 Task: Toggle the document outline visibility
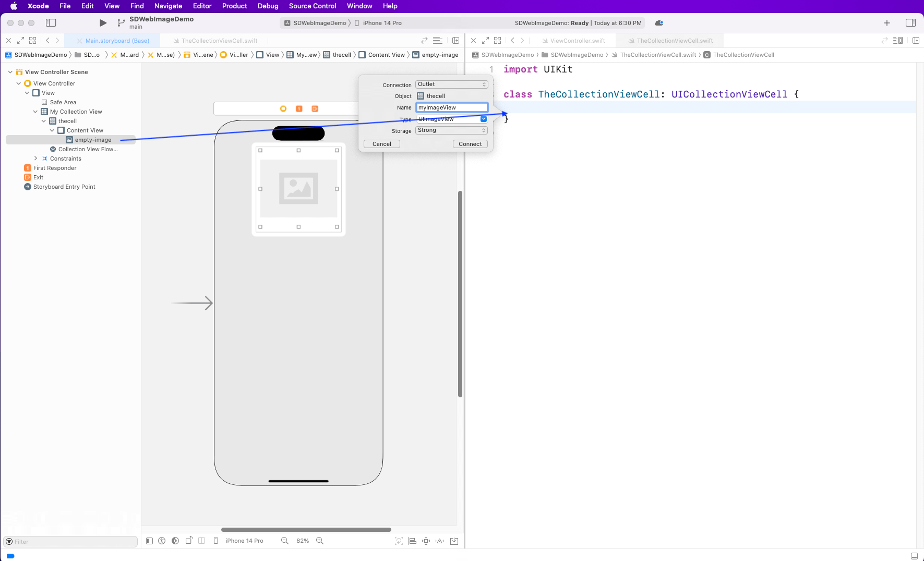click(x=149, y=541)
